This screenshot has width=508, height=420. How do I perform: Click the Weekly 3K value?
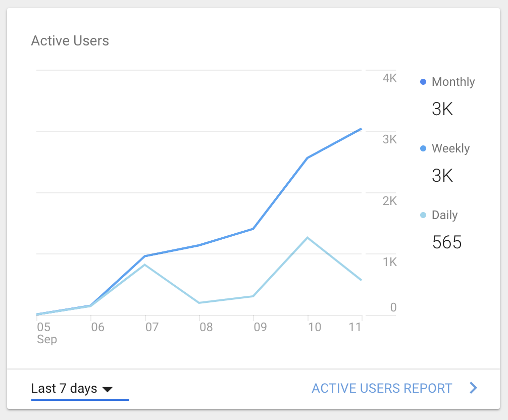point(442,176)
